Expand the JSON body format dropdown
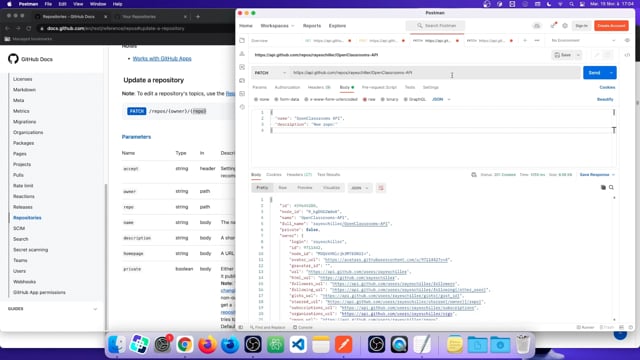The width and height of the screenshot is (640, 360). click(x=441, y=99)
